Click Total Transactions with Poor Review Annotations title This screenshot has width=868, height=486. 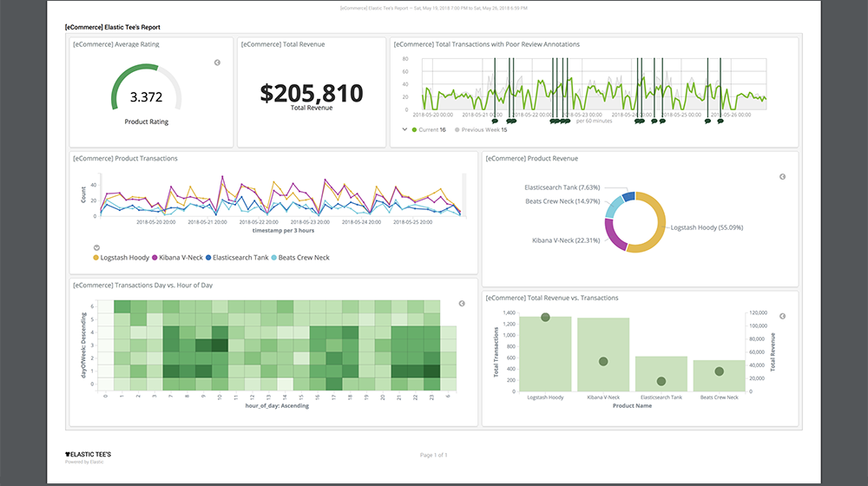click(x=487, y=44)
